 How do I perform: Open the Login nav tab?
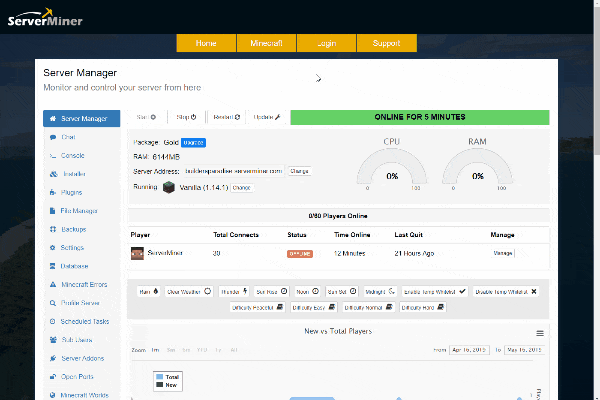click(x=326, y=43)
